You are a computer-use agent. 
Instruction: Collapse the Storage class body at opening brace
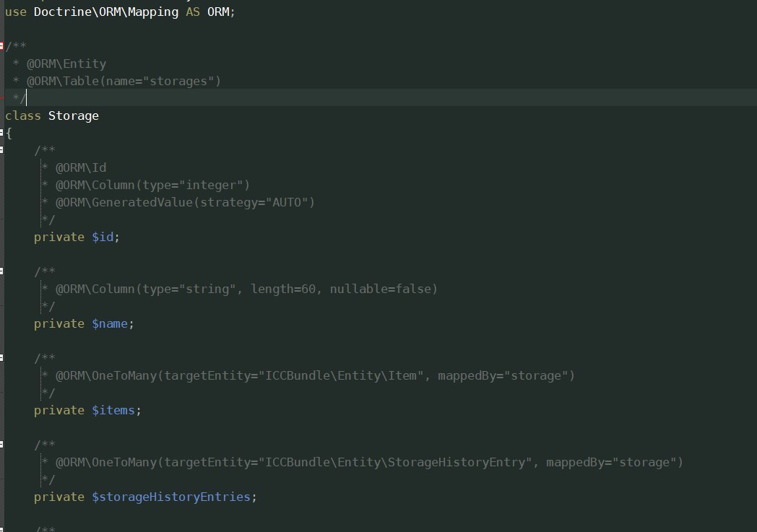1,133
